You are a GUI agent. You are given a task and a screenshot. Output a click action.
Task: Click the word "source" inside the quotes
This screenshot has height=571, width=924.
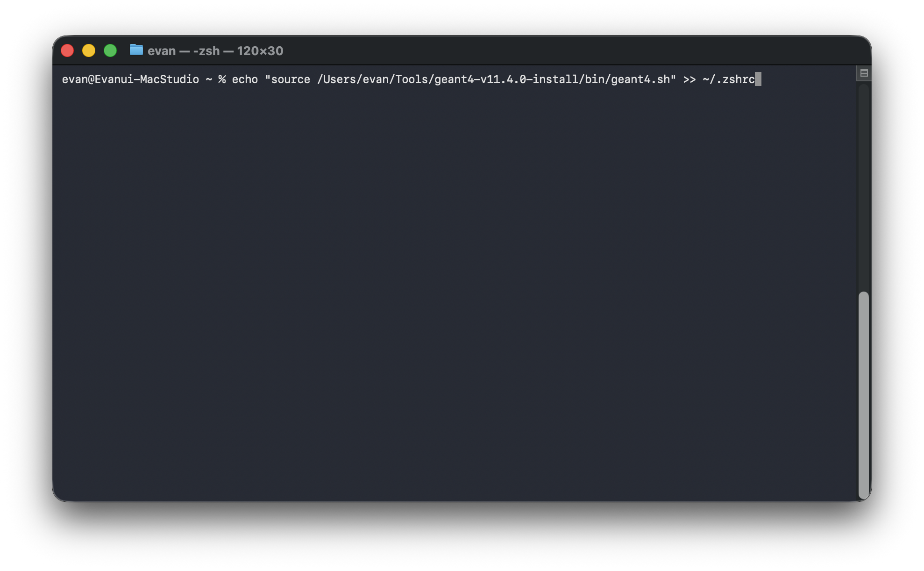(291, 79)
